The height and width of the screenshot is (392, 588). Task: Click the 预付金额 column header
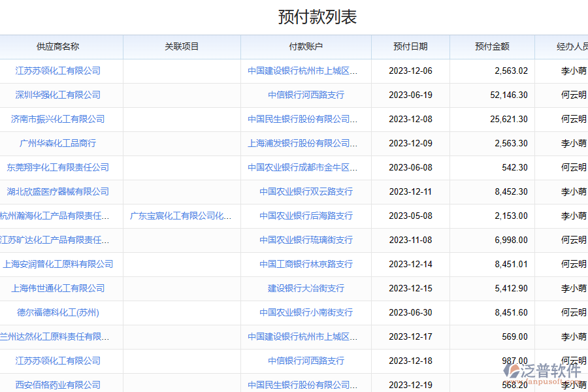[492, 46]
